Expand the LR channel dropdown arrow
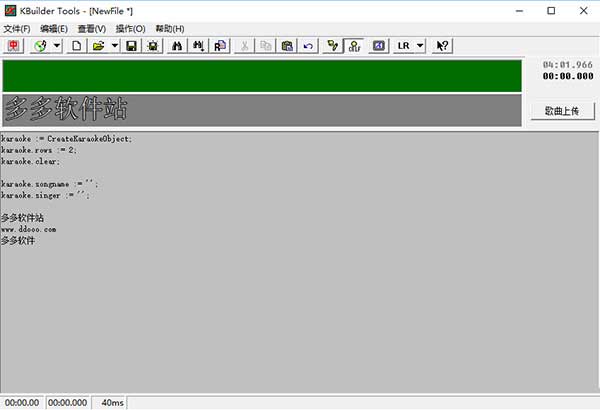The height and width of the screenshot is (410, 600). coord(420,46)
